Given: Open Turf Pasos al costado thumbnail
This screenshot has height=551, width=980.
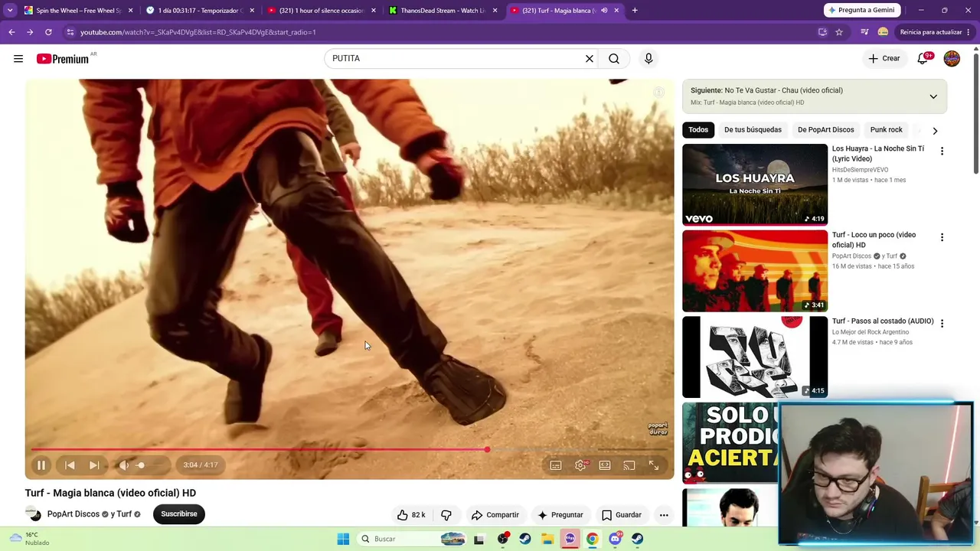Looking at the screenshot, I should [x=755, y=357].
